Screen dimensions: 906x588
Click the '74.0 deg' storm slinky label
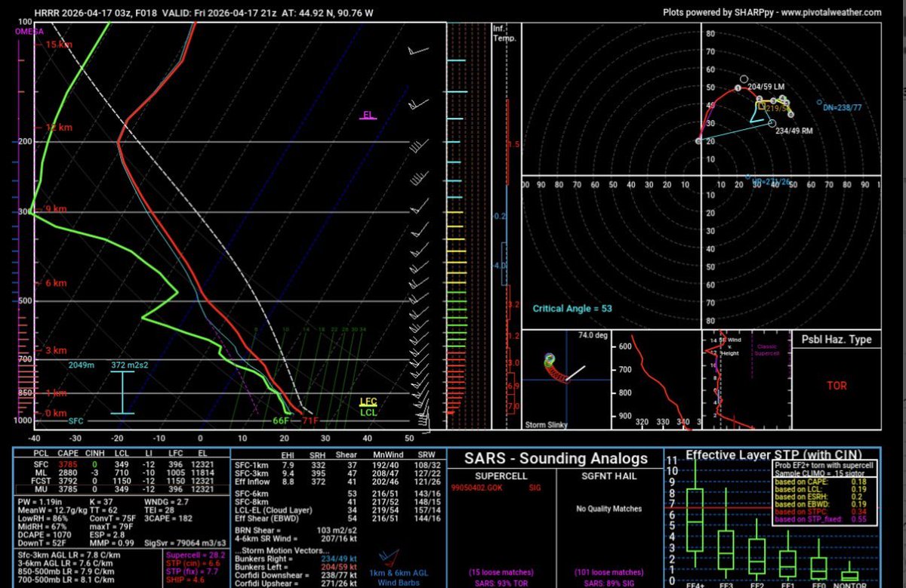[591, 334]
